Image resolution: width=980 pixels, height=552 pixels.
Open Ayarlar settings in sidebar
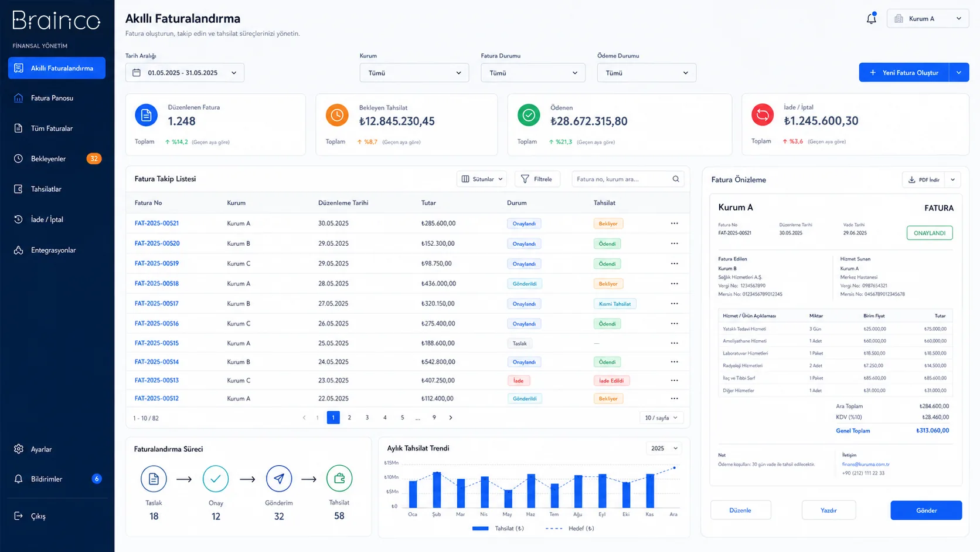(x=57, y=449)
